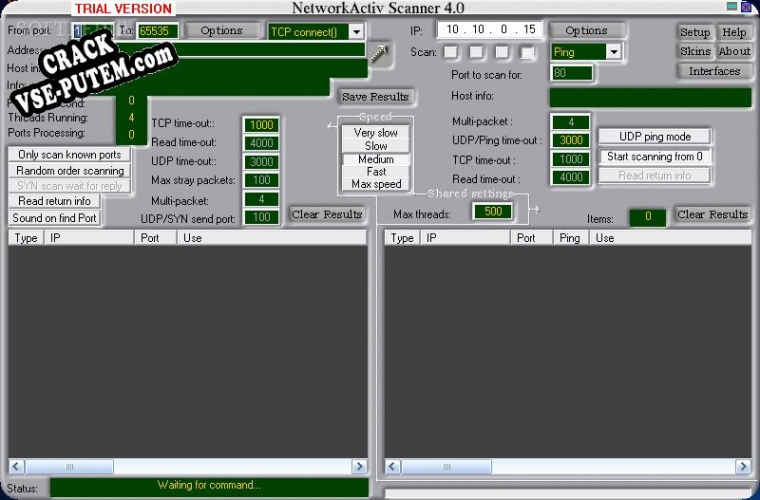
Task: Enable Only scan known ports
Action: [x=69, y=155]
